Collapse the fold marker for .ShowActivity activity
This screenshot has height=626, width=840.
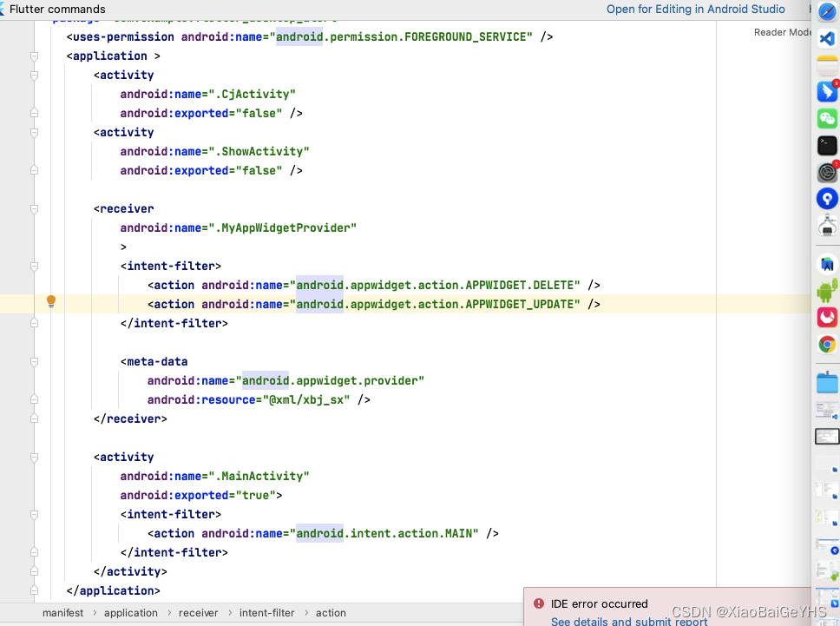[x=35, y=132]
